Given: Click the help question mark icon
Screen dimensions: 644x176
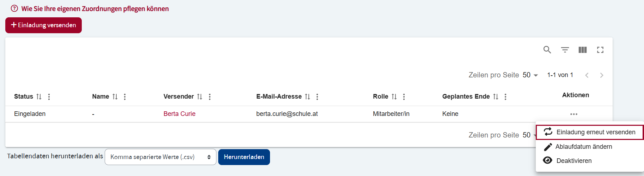Looking at the screenshot, I should point(14,8).
